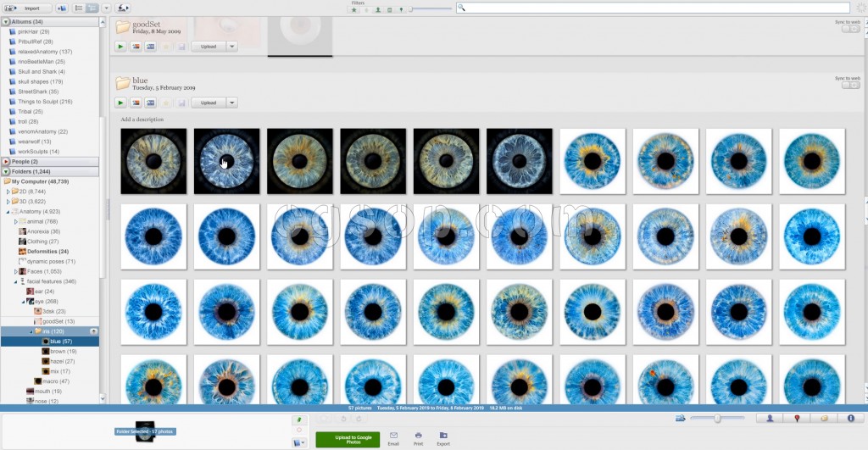This screenshot has height=450, width=868.
Task: Play slideshow for goodSet folder
Action: tap(120, 47)
